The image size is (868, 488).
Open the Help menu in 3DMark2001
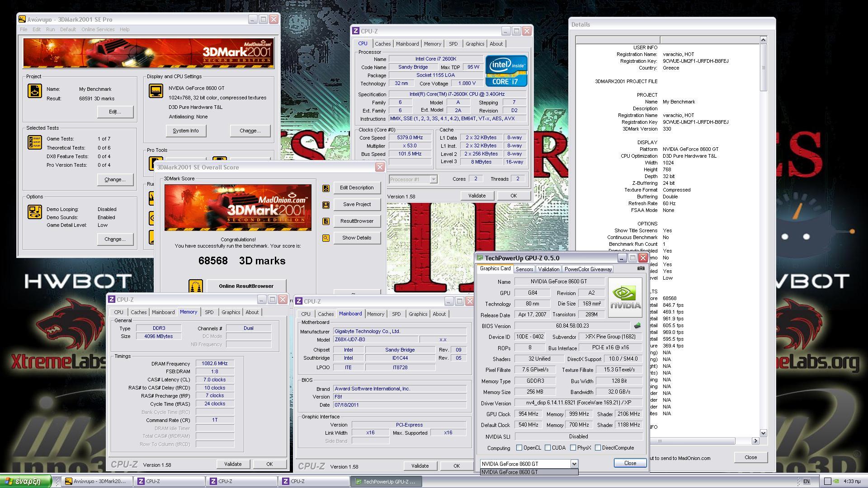tap(124, 29)
